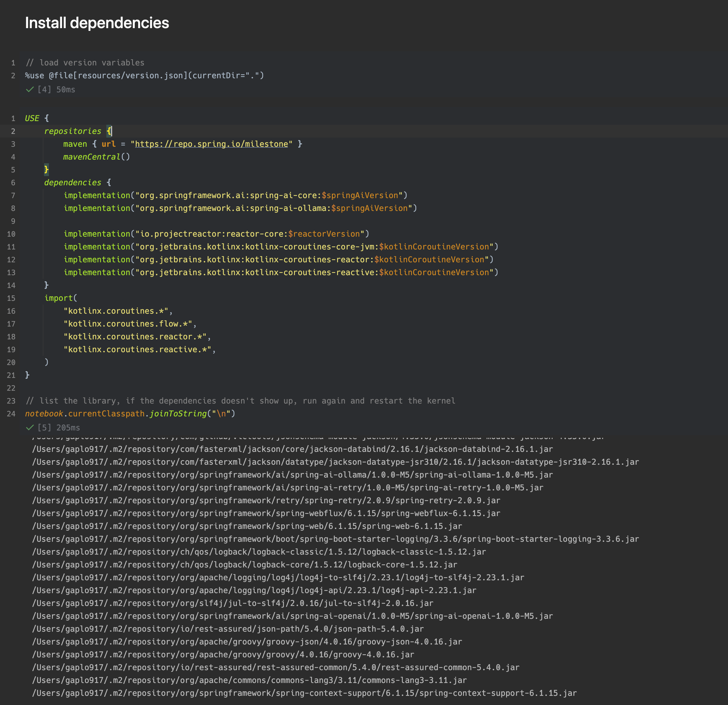This screenshot has width=728, height=705.
Task: Click the dependencies keyword
Action: pyautogui.click(x=72, y=183)
